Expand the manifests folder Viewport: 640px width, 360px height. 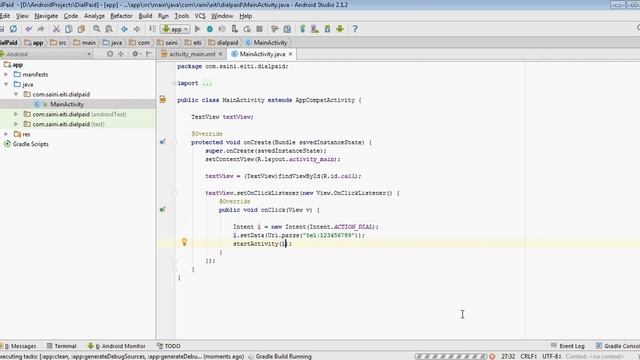point(6,75)
